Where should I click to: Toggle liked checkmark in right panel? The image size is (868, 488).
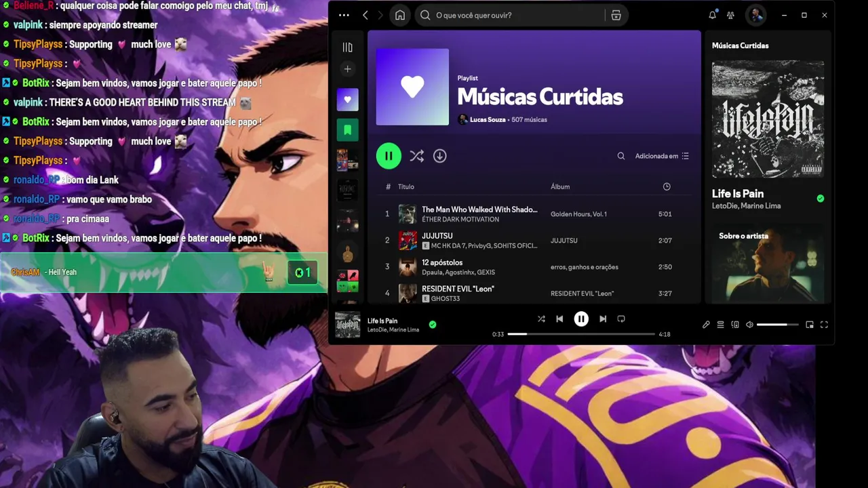[x=821, y=199]
